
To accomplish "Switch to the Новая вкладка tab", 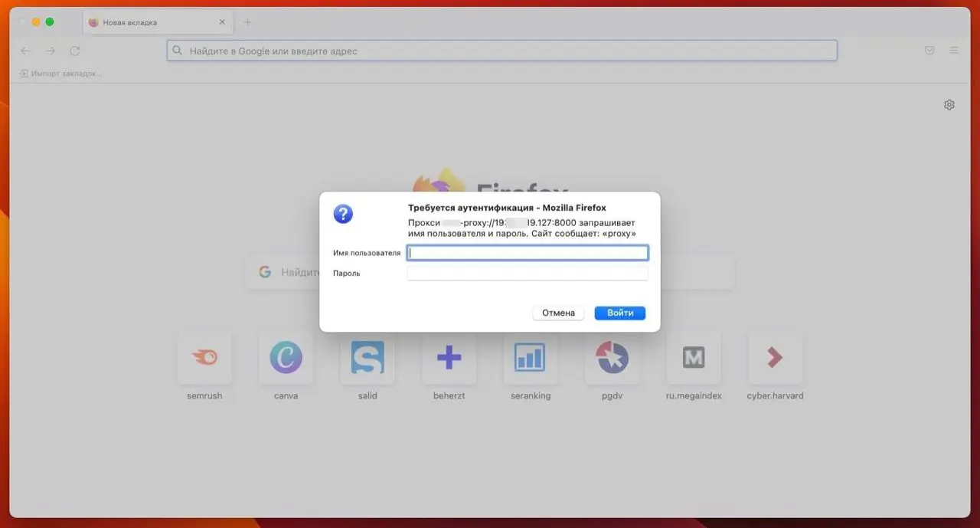I will pos(149,22).
